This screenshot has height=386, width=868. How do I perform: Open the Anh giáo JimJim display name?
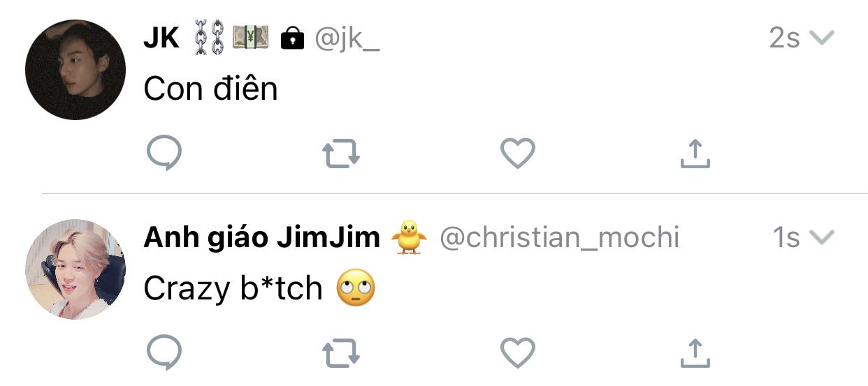(261, 238)
